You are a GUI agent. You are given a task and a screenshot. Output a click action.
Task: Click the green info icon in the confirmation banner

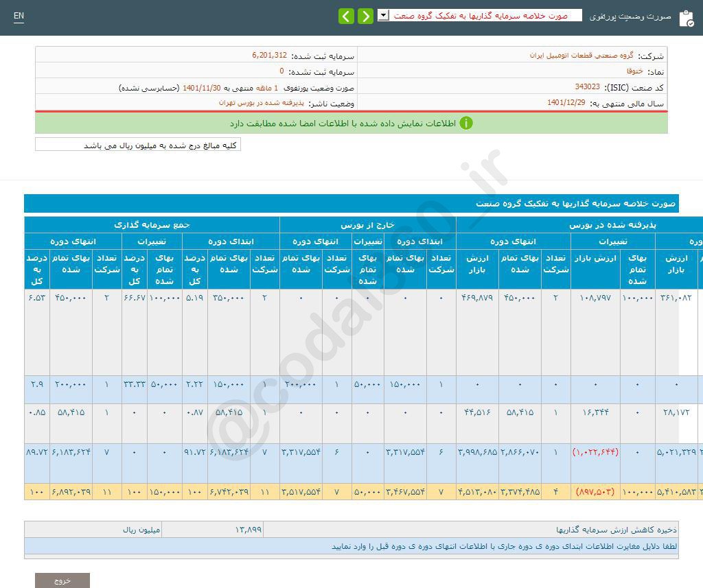[467, 124]
